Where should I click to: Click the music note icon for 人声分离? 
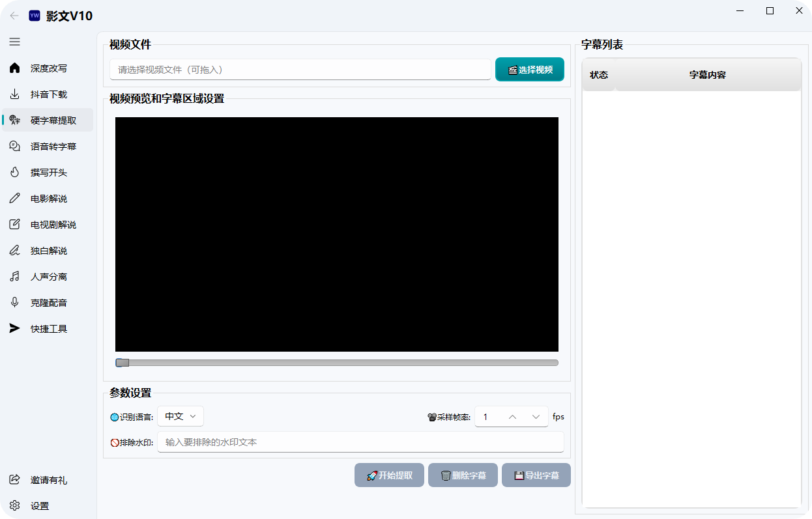[14, 277]
